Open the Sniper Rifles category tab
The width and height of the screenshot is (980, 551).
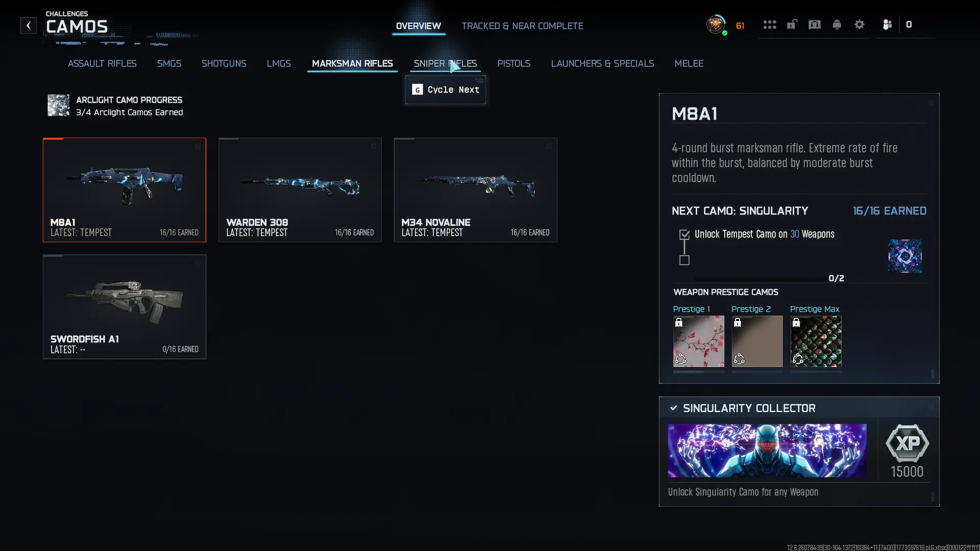[445, 63]
